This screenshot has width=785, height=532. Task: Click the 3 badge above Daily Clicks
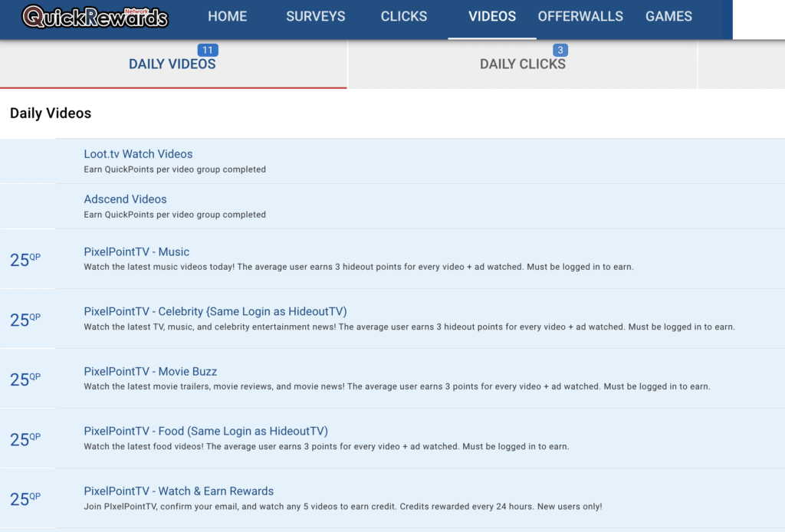pyautogui.click(x=560, y=51)
